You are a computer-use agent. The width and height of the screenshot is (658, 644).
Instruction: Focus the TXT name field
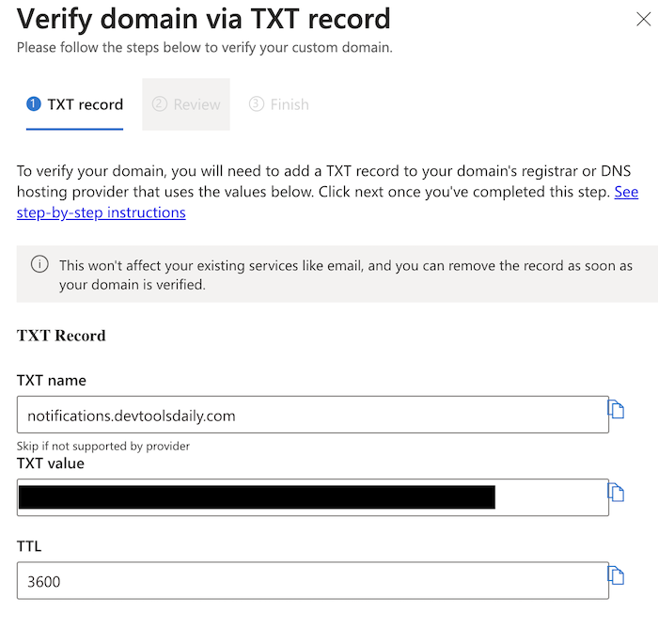coord(312,415)
